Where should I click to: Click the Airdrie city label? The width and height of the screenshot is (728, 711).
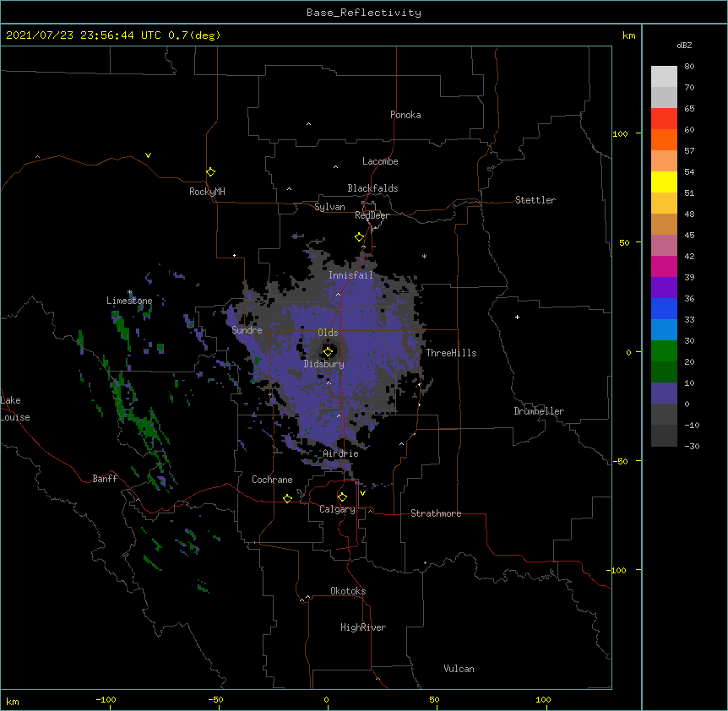(x=341, y=453)
